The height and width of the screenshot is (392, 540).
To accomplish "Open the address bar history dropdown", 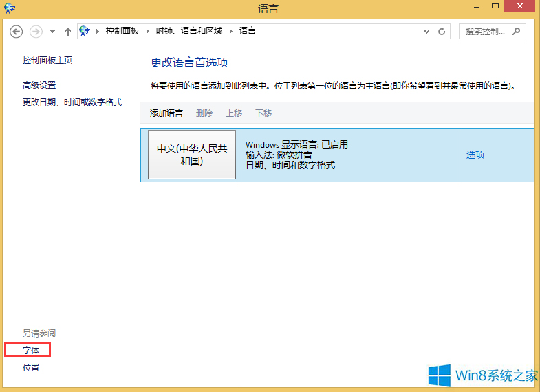I will tap(426, 32).
